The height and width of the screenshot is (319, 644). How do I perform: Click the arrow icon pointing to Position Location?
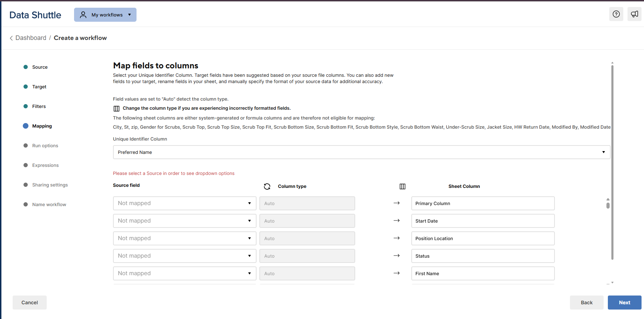(x=397, y=238)
